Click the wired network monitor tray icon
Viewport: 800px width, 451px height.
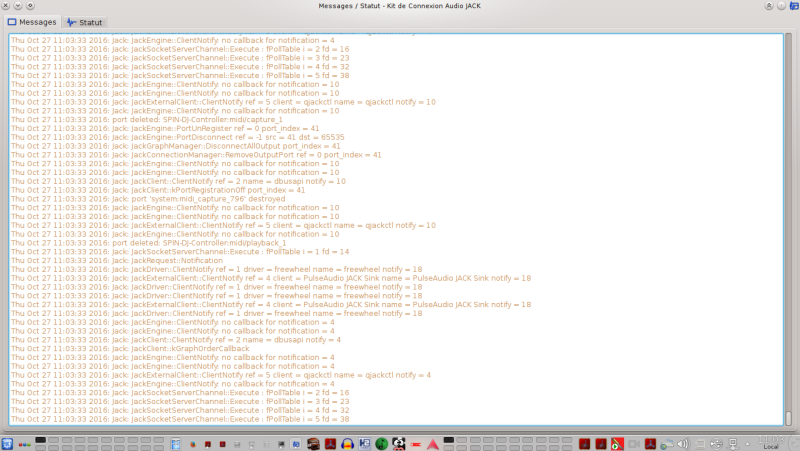click(x=733, y=444)
